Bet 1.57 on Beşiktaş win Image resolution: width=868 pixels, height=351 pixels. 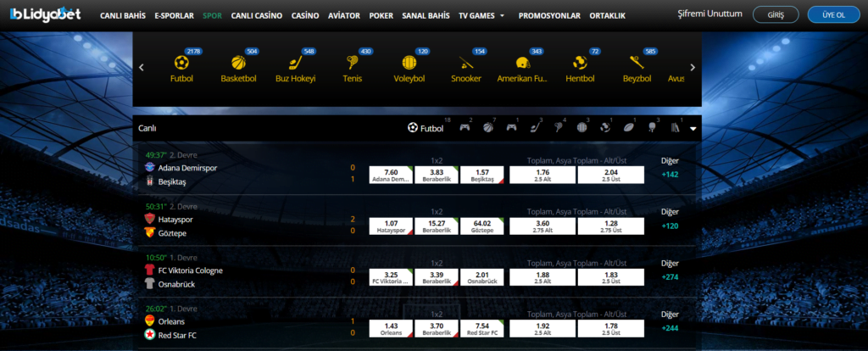pyautogui.click(x=481, y=175)
